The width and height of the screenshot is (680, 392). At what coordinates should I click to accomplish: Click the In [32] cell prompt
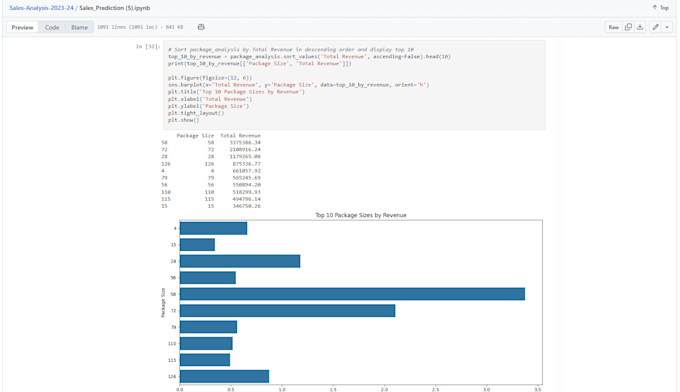(148, 46)
